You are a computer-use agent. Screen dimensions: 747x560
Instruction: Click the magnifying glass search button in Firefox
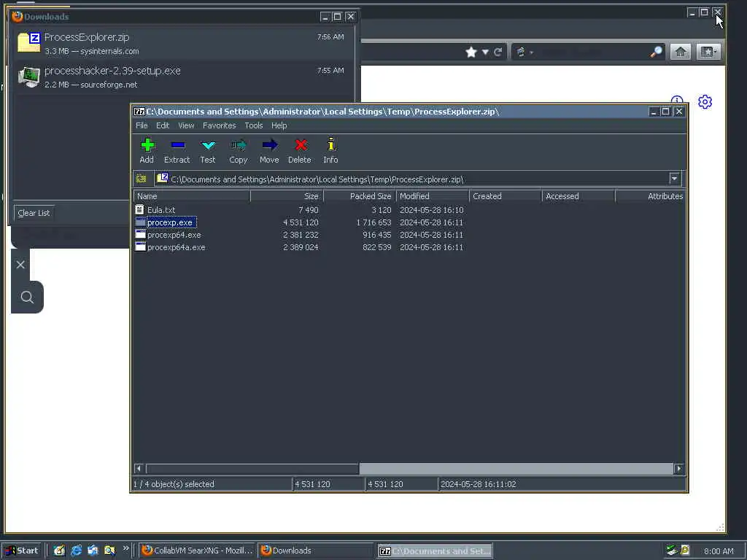click(x=657, y=52)
